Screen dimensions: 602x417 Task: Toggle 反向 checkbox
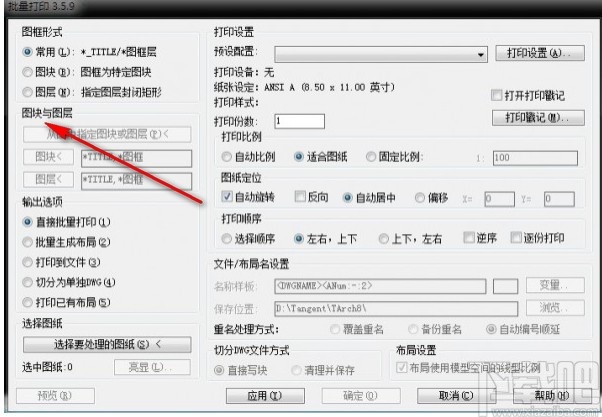[299, 197]
